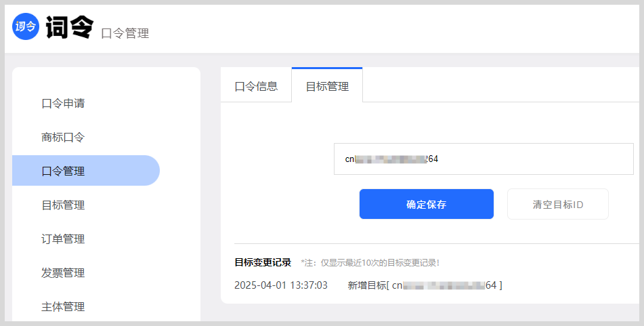Click the timestamp 2025-04-01 13:37:03

(281, 285)
